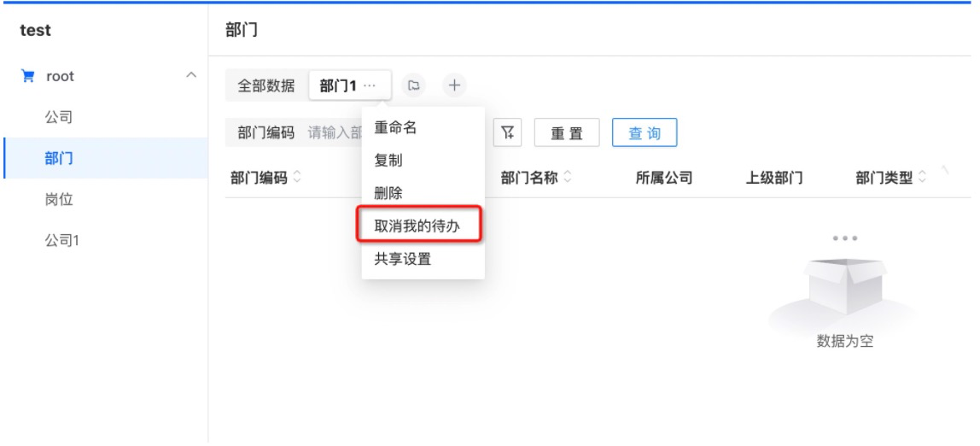Click the 重置 button
The image size is (980, 446).
point(567,132)
